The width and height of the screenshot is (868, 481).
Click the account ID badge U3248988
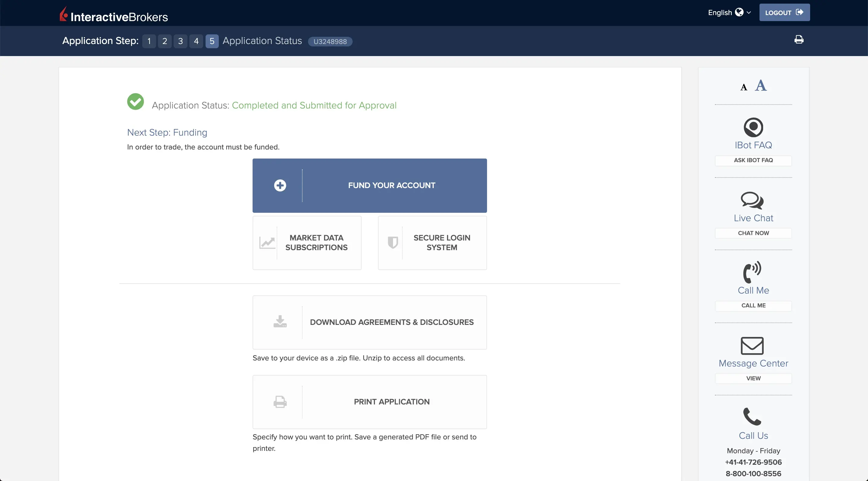click(330, 41)
